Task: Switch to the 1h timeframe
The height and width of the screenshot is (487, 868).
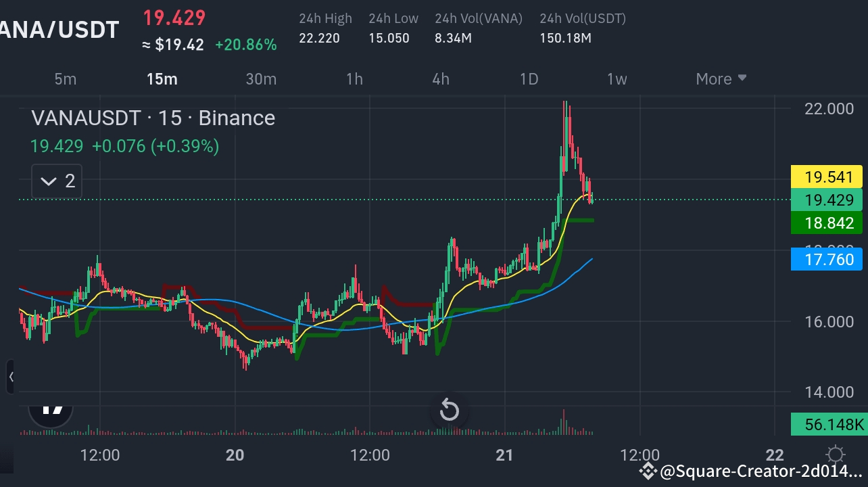Action: 354,79
